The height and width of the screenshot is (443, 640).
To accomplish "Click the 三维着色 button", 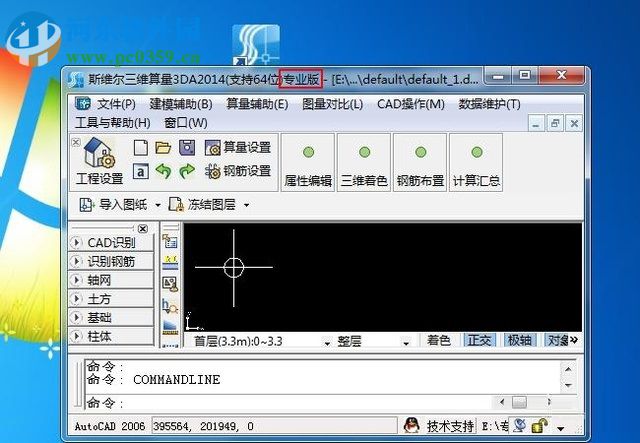I will (x=364, y=163).
